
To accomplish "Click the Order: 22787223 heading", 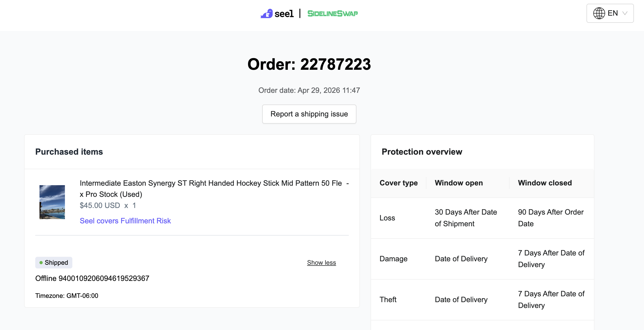I will pos(309,64).
